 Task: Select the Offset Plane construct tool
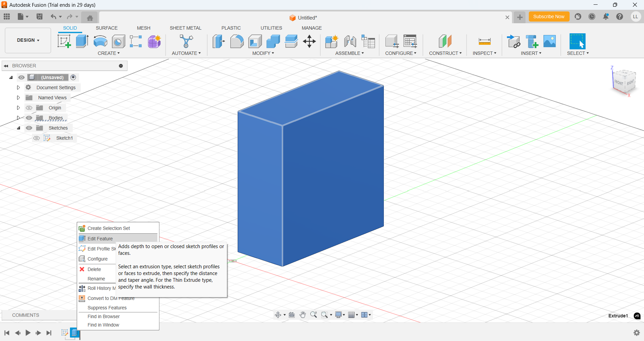445,41
